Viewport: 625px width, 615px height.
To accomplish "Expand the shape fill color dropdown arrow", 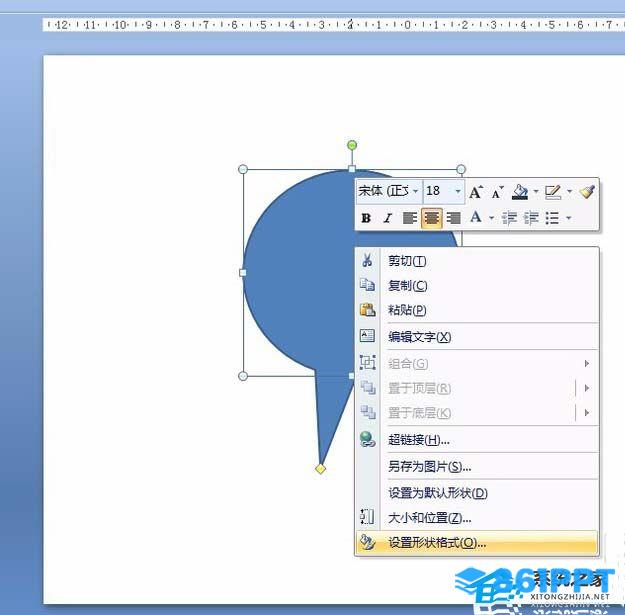I will 536,192.
